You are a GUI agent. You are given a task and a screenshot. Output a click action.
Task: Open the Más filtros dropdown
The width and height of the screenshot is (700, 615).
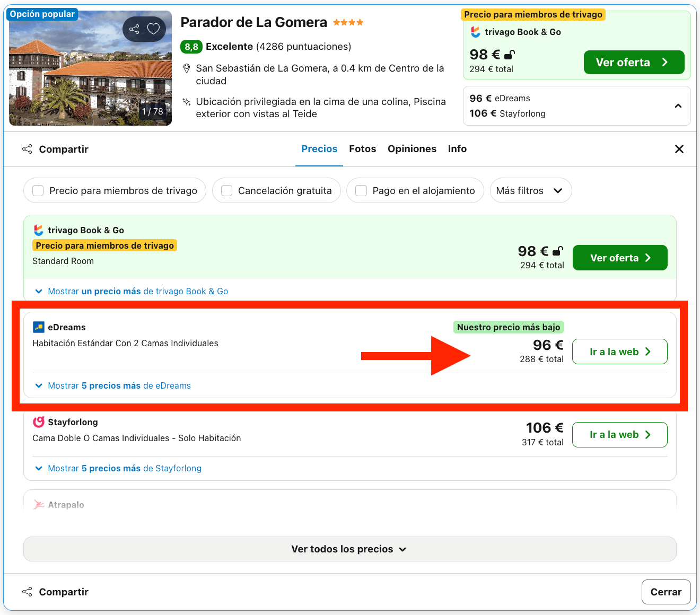(x=531, y=190)
